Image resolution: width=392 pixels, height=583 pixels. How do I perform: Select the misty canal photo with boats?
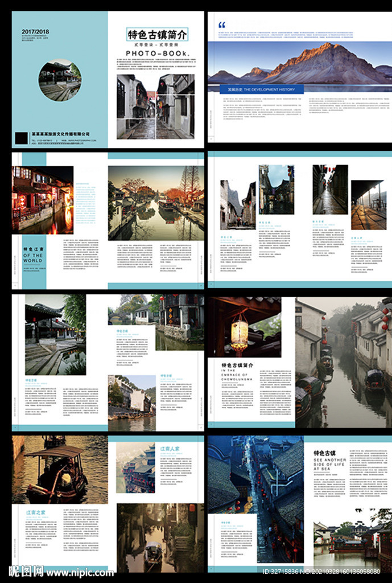(x=344, y=363)
